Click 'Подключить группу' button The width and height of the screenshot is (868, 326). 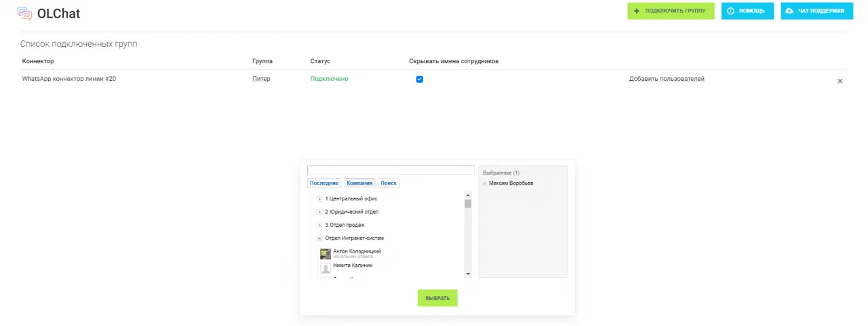(670, 11)
